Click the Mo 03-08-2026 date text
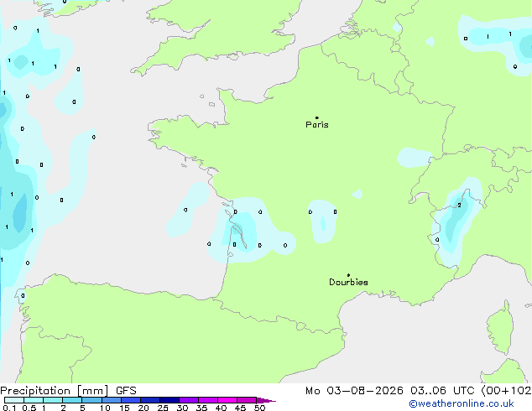Screen dimensions: 532x411 tap(354, 391)
